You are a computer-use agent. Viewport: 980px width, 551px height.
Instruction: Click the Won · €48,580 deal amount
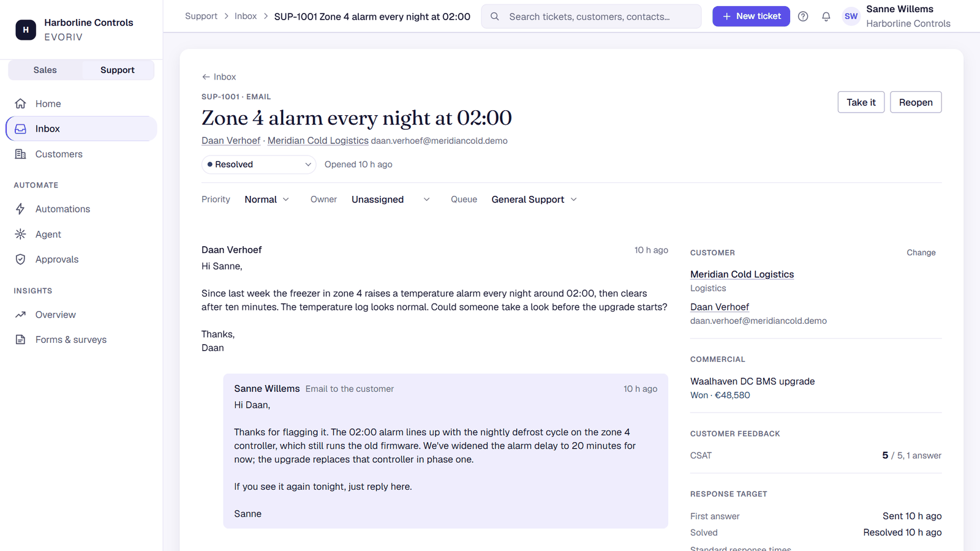720,395
